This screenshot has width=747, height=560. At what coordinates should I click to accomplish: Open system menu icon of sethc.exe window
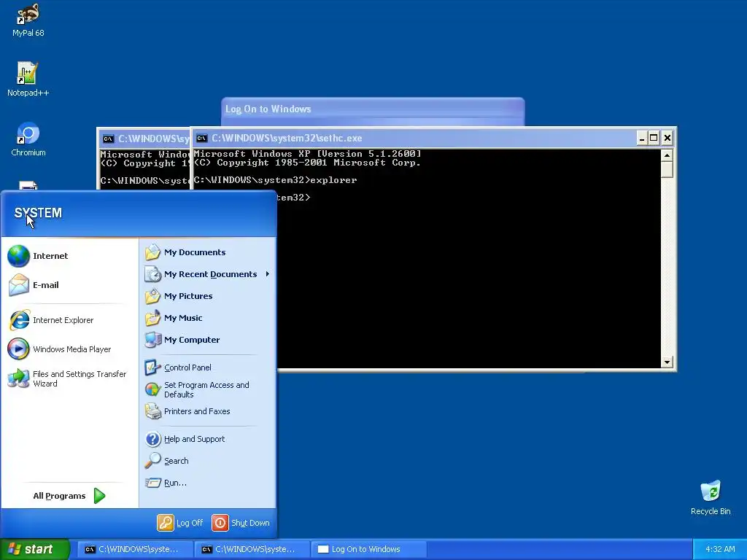[201, 138]
